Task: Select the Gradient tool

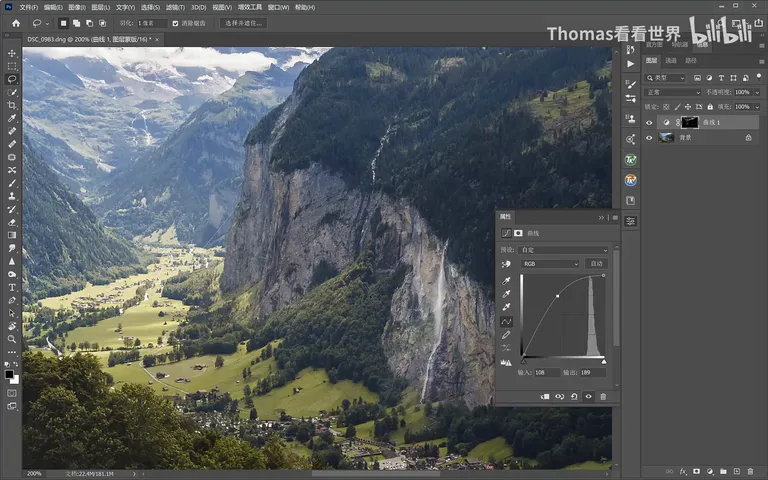Action: pos(12,235)
